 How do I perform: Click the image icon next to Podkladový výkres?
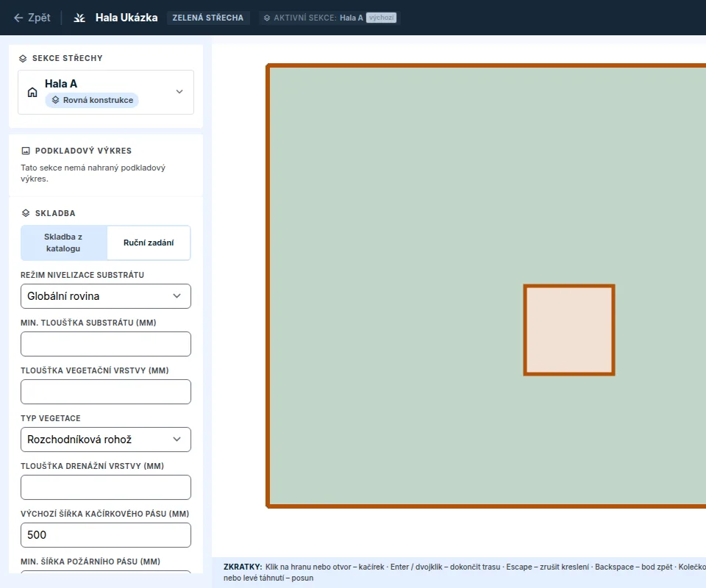coord(26,151)
